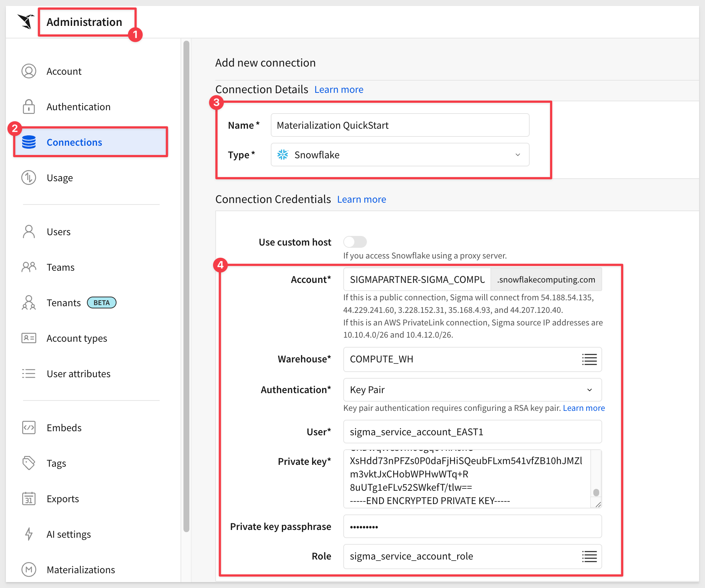
Task: Click the Users person icon
Action: 29,232
